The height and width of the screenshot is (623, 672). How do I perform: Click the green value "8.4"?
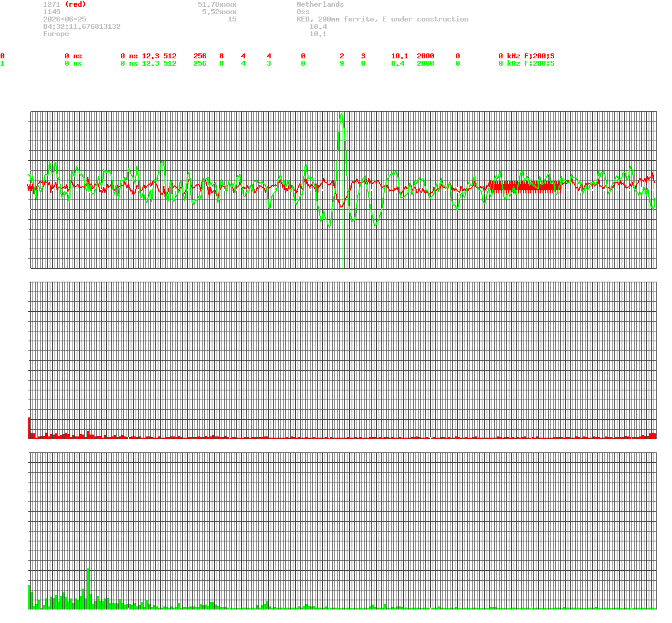(x=397, y=63)
